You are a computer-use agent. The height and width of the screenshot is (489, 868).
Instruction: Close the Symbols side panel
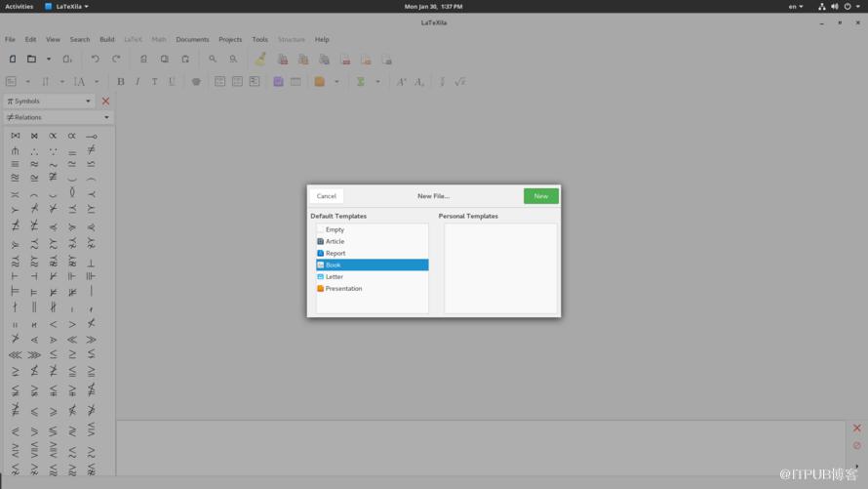[105, 102]
